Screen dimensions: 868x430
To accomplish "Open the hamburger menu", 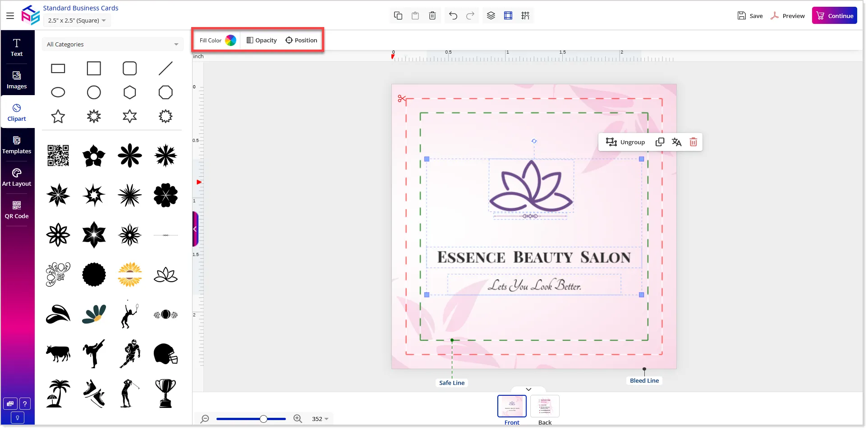I will click(x=10, y=16).
